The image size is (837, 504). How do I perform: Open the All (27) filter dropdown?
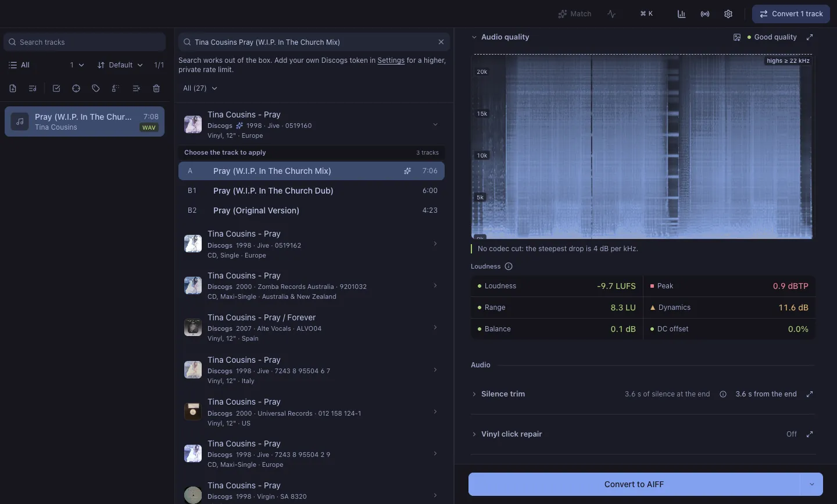coord(200,88)
